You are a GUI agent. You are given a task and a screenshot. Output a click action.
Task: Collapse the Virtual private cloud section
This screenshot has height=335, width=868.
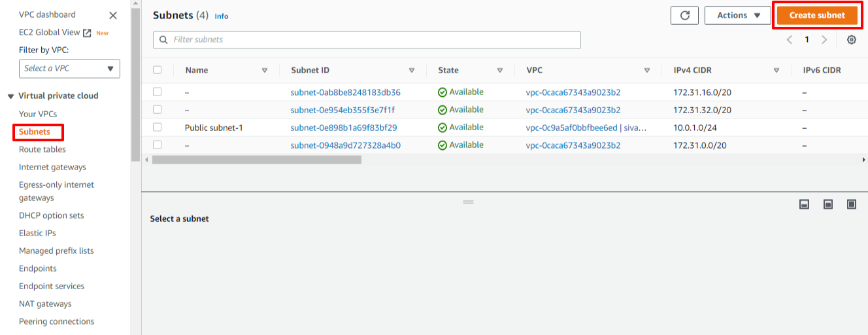pyautogui.click(x=10, y=96)
